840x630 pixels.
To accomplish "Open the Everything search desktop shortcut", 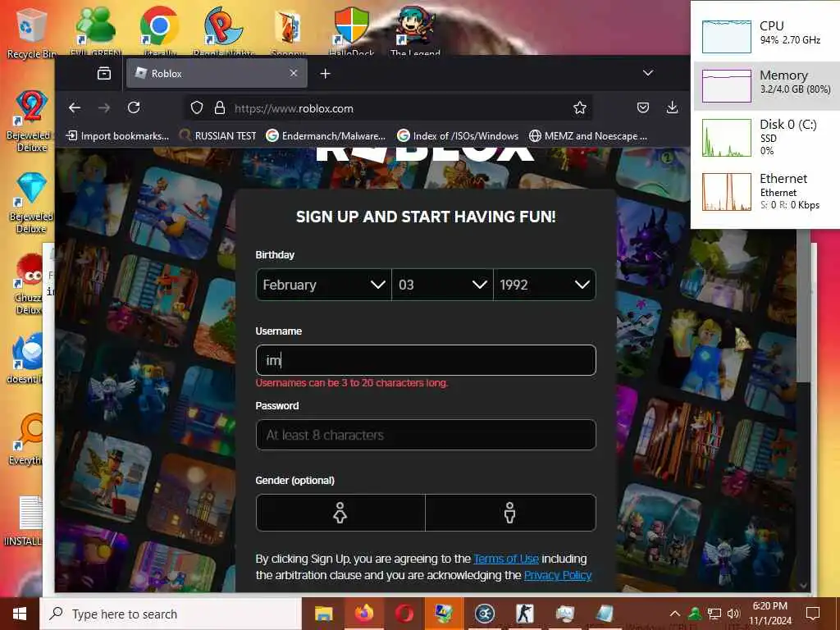I will pos(27,440).
